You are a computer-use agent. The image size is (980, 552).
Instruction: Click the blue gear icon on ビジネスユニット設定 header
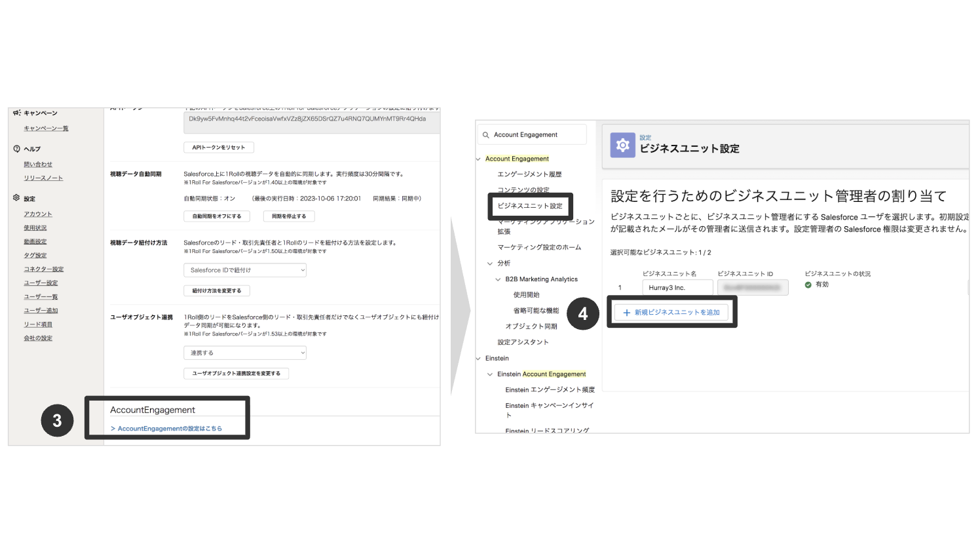tap(622, 145)
